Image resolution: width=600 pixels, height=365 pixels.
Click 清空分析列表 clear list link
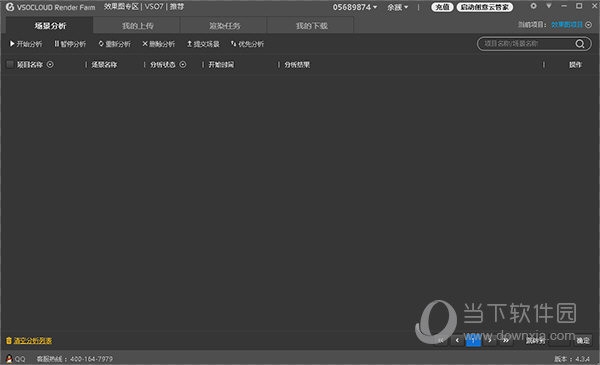pos(33,341)
